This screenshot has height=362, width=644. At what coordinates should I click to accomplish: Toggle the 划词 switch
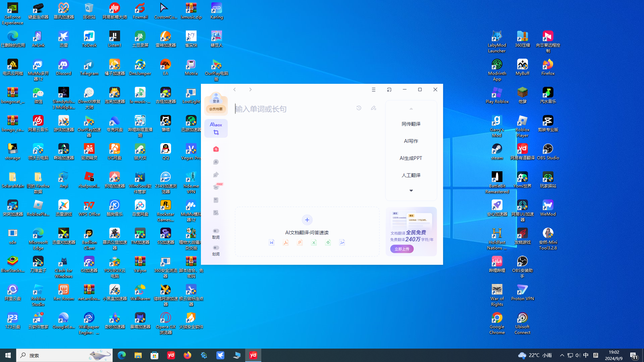216,248
